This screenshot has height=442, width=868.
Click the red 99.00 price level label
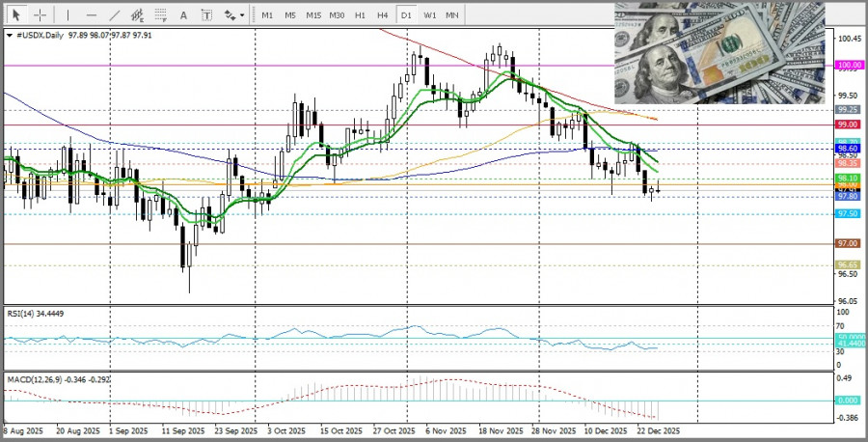coord(848,124)
